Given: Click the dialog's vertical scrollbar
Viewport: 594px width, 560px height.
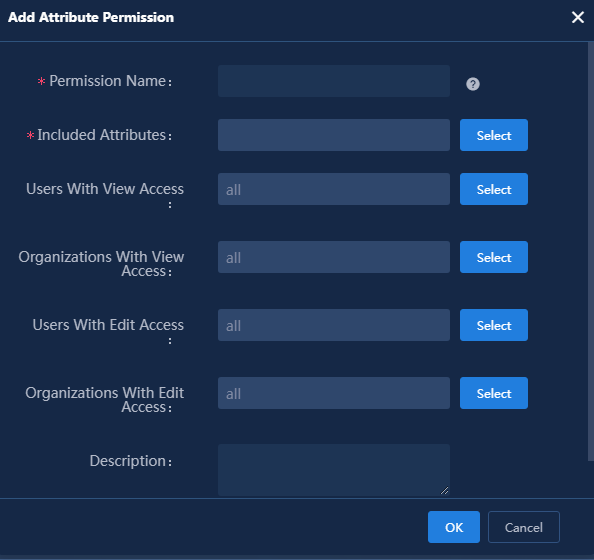Looking at the screenshot, I should [591, 252].
